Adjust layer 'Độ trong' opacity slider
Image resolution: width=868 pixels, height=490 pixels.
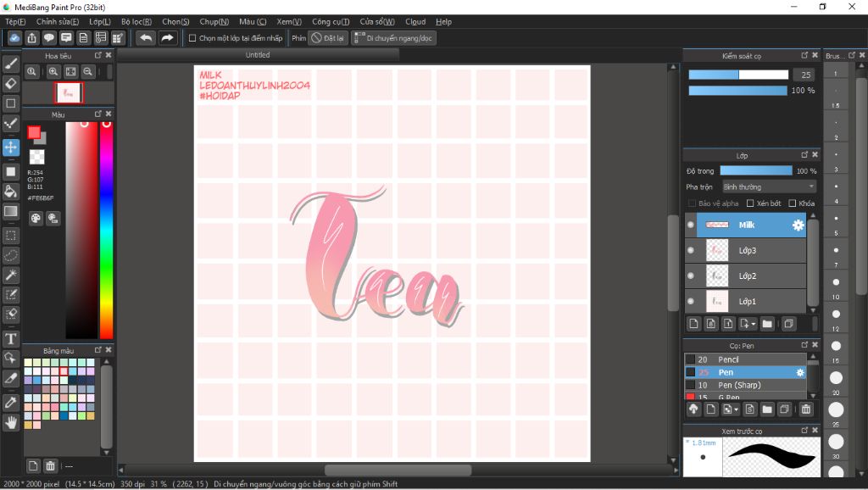click(x=755, y=170)
